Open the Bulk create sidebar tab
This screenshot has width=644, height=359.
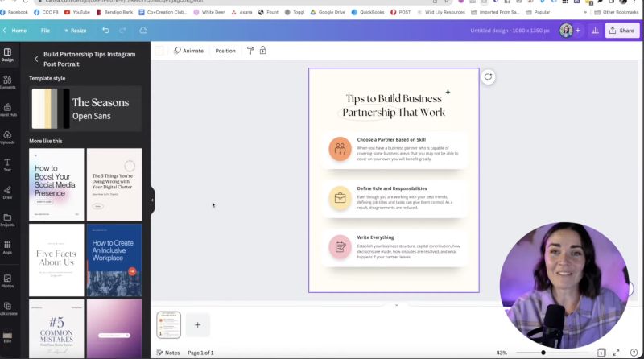click(x=7, y=308)
